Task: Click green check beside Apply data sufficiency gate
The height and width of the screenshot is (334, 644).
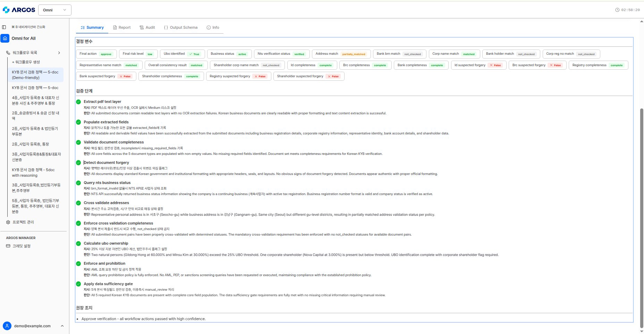Action: (x=78, y=284)
